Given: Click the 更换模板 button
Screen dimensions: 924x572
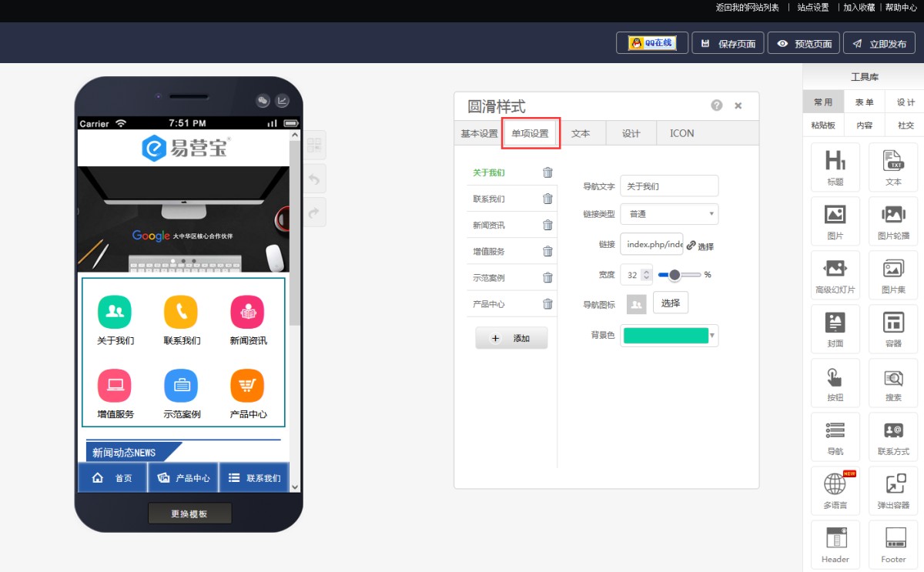Looking at the screenshot, I should pyautogui.click(x=189, y=513).
